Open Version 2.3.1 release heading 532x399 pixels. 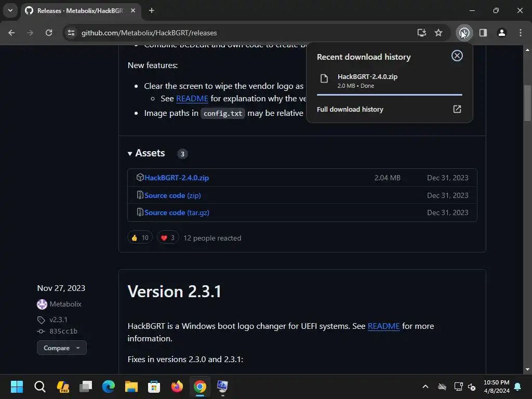pos(175,292)
